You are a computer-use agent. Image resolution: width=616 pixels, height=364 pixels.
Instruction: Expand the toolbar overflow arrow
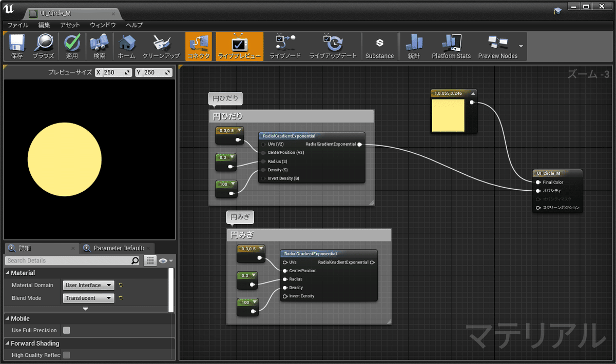coord(521,46)
